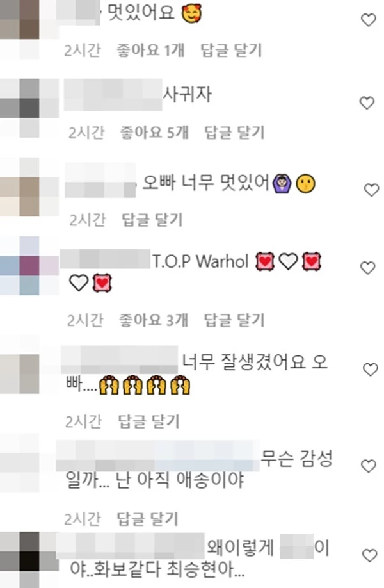Reply to '오빠 너무 멋있어' comment
Viewport: 384px width, 588px height.
[x=152, y=220]
